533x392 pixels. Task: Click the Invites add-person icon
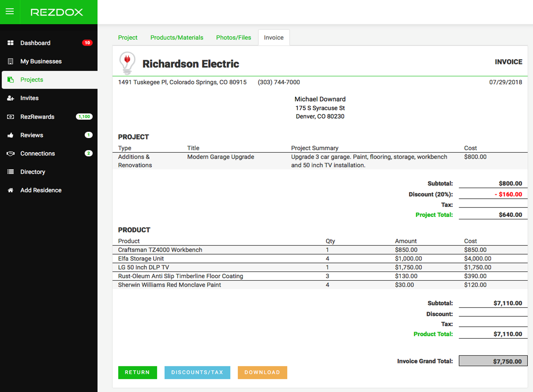11,98
